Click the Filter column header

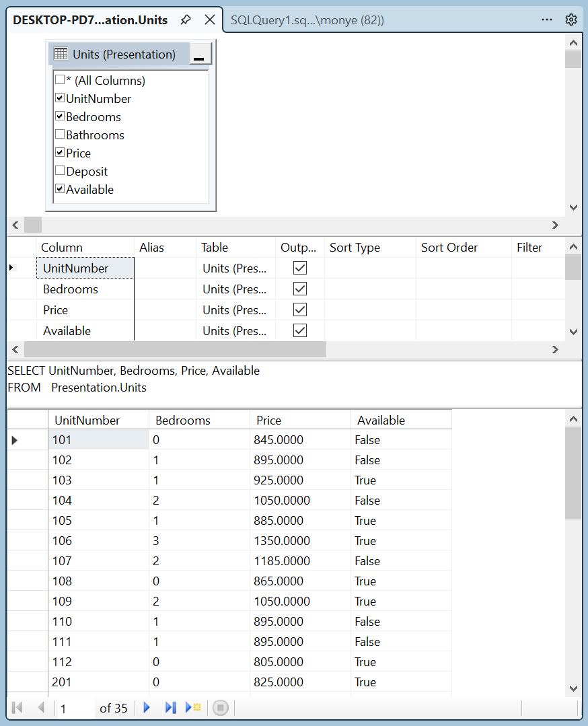538,248
